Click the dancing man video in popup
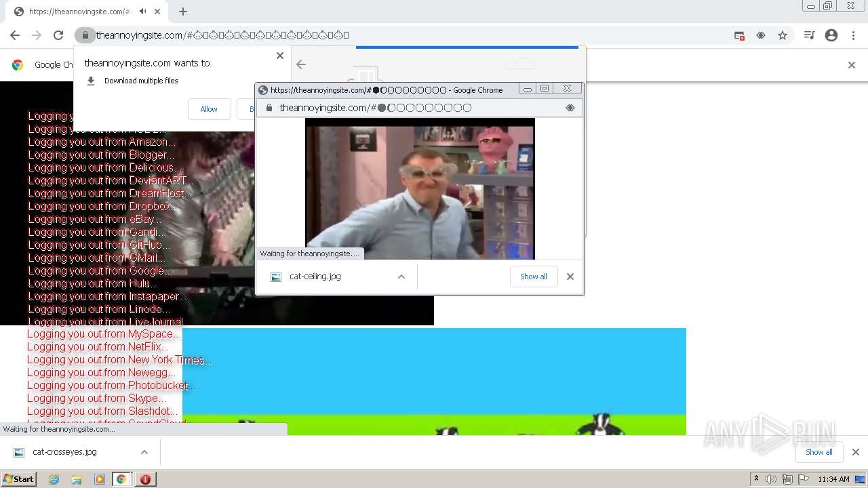This screenshot has height=488, width=868. 420,188
